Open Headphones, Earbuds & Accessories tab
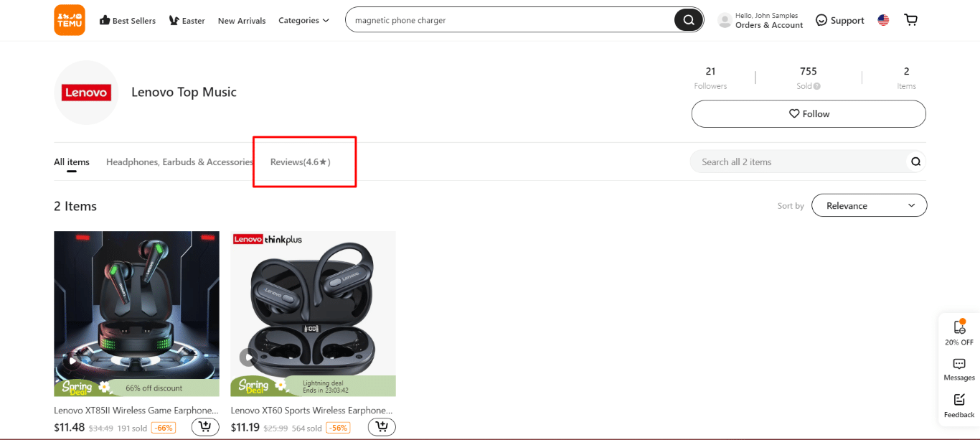The image size is (980, 440). click(179, 162)
